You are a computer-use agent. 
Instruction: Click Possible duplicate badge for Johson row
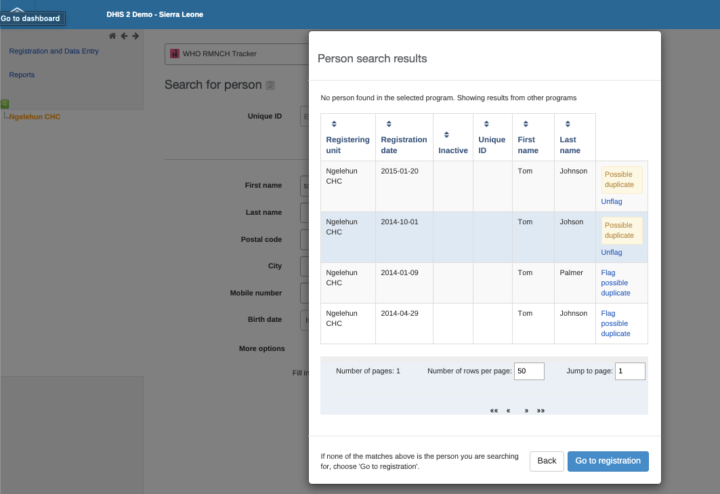coord(622,230)
